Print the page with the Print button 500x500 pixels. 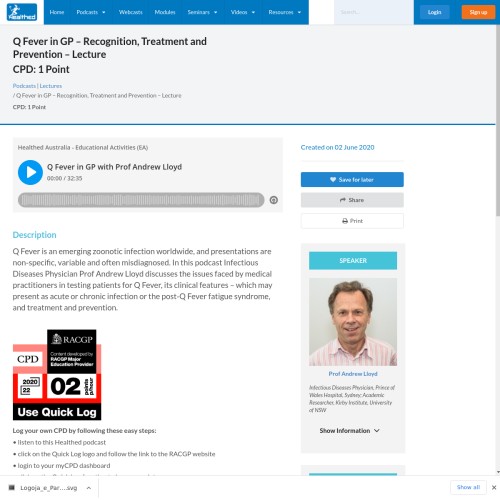click(x=352, y=221)
